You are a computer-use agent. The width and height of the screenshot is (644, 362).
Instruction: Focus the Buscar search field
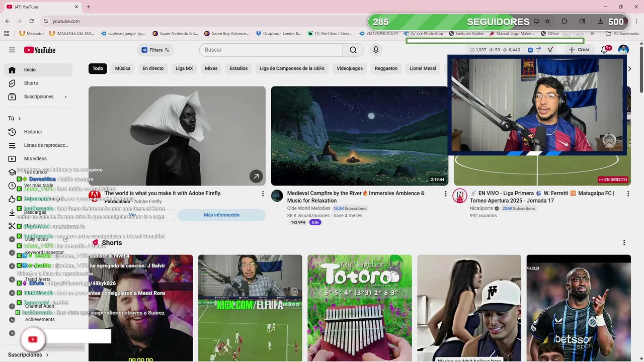[271, 50]
